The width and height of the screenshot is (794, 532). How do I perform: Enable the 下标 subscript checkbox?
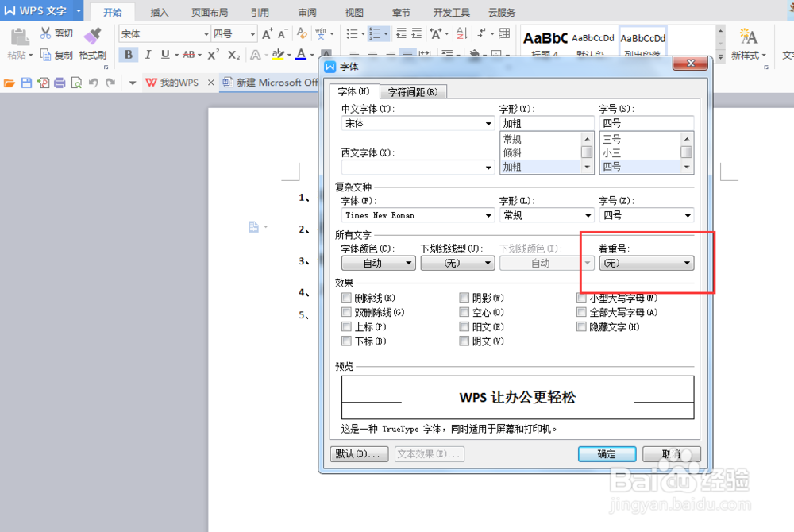click(346, 341)
